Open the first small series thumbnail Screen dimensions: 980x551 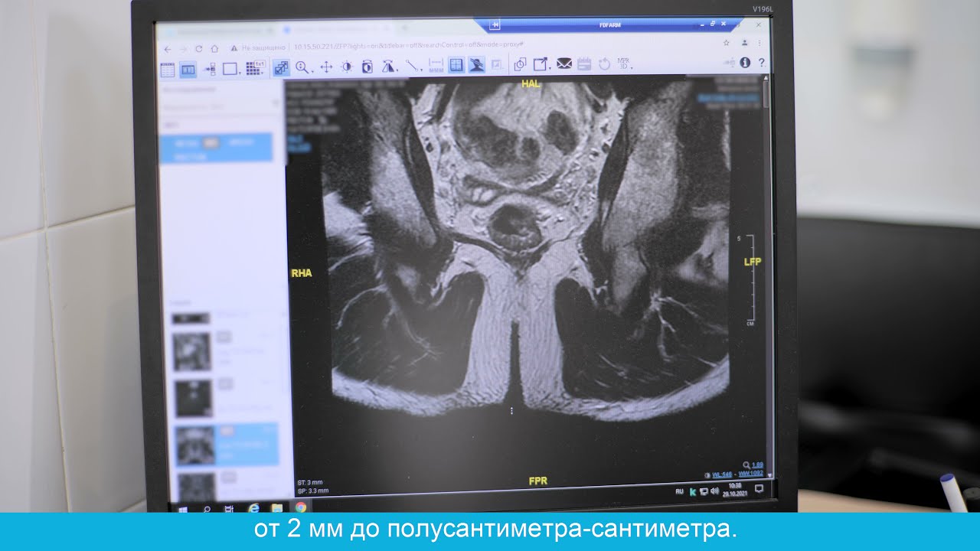click(x=190, y=318)
